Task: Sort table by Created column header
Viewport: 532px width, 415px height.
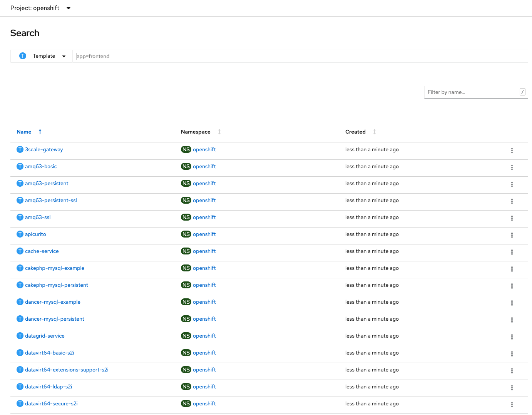Action: click(x=355, y=132)
